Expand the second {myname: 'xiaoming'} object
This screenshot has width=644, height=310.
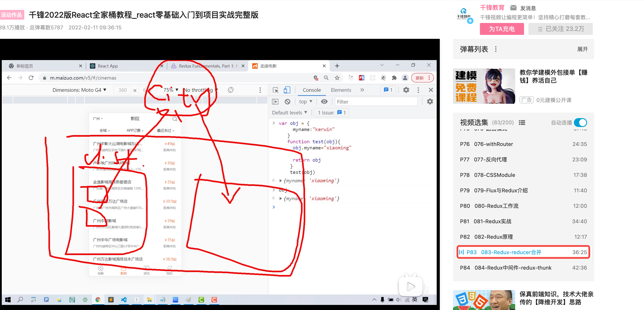click(281, 199)
